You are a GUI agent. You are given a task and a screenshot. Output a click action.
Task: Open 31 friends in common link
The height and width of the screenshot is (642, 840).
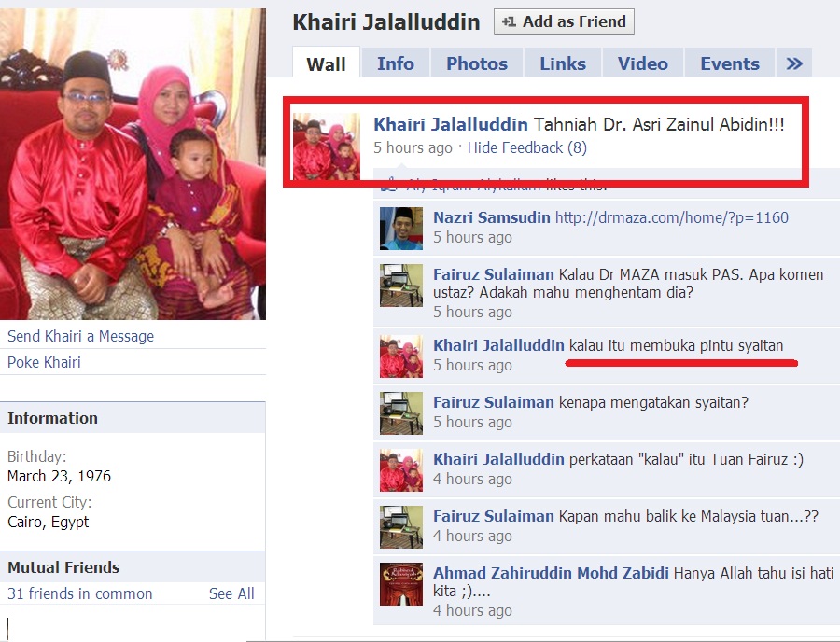coord(80,593)
